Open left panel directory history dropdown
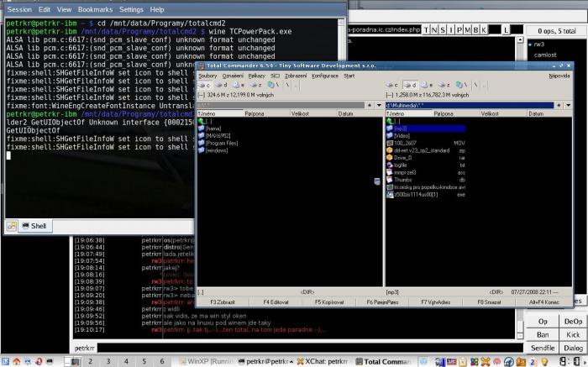Image resolution: width=588 pixels, height=367 pixels. coord(379,105)
